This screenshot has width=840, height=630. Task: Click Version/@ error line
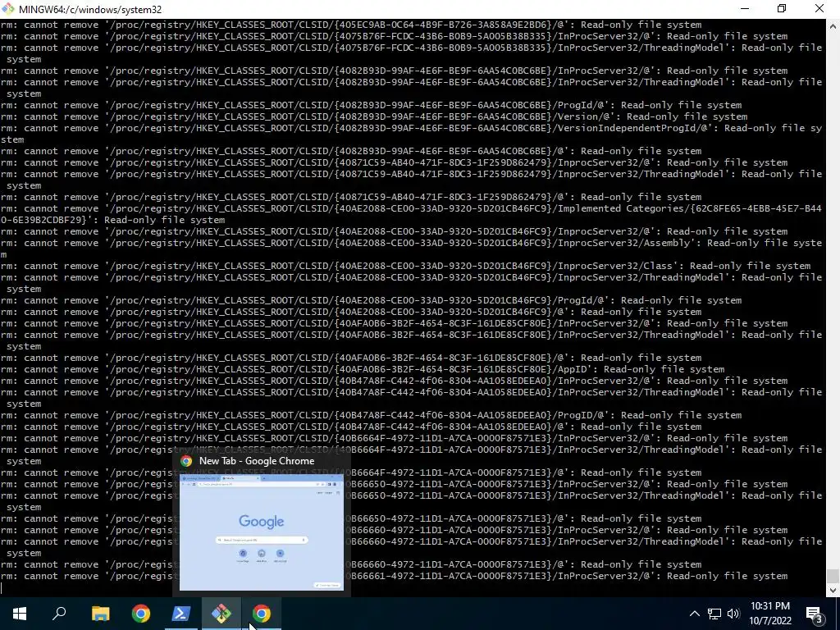tap(374, 116)
